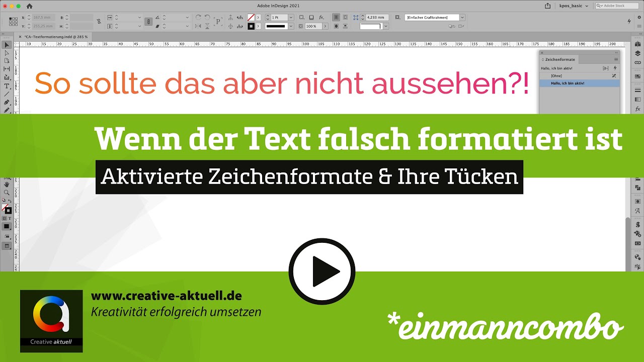644x362 pixels.
Task: Click the lightning icon in Zeichenformate panel
Action: point(615,68)
